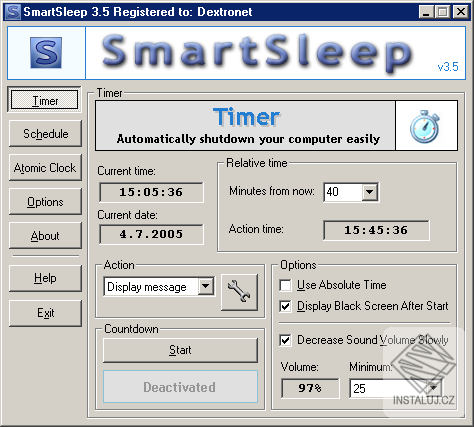
Task: Click the wrench action settings icon
Action: (239, 292)
